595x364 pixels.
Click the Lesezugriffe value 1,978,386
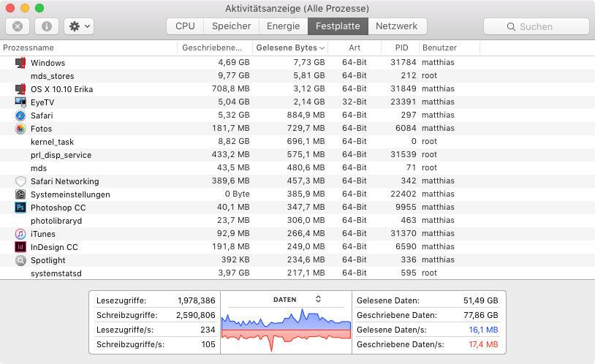(x=196, y=300)
